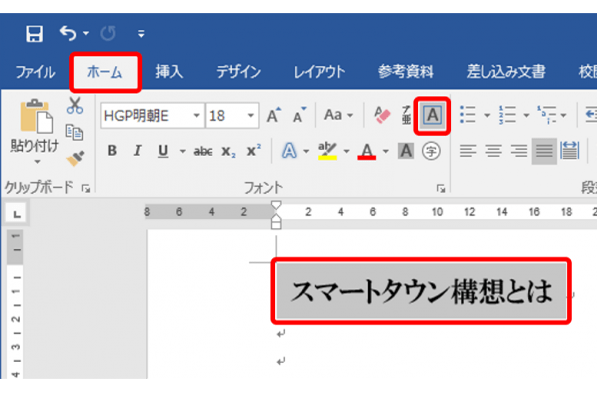Click the left indent marker on ruler
597x398 pixels.
(x=276, y=224)
